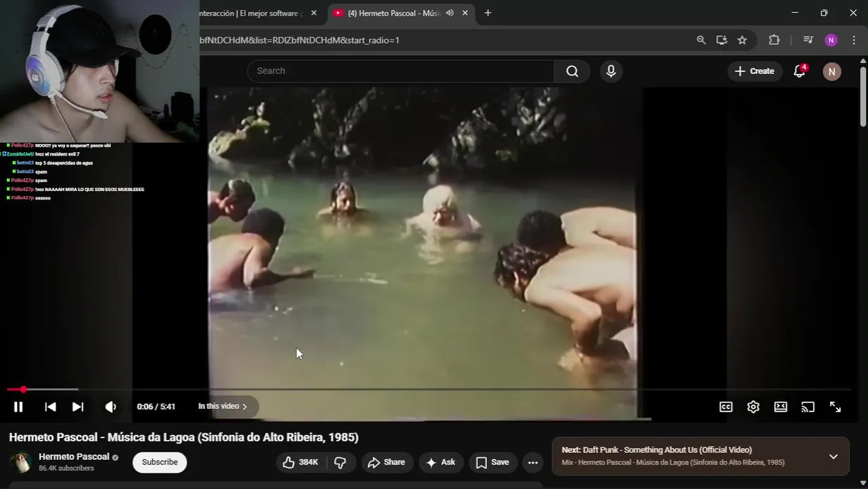The height and width of the screenshot is (489, 868).
Task: Open the Create menu
Action: [x=755, y=71]
